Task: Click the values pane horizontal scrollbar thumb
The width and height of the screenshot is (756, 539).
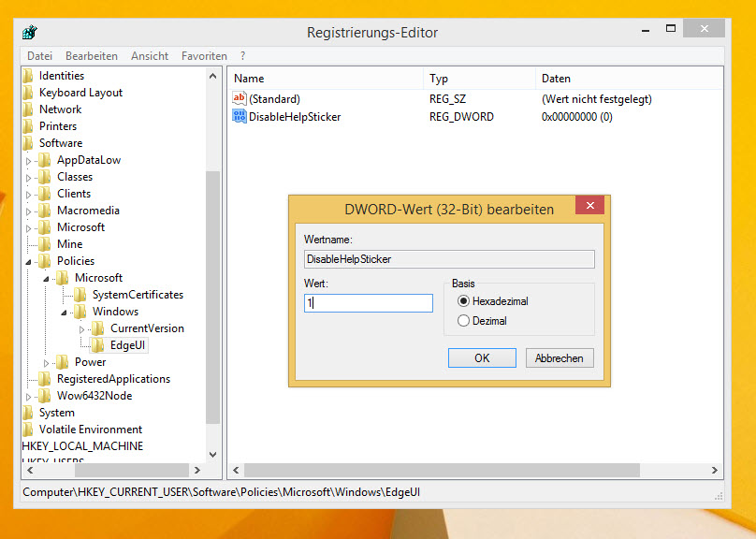Action: pos(442,470)
